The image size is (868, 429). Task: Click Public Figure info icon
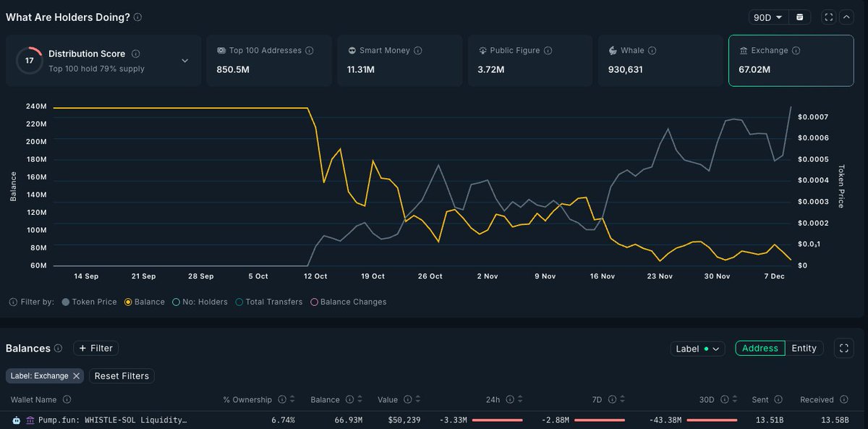click(x=548, y=51)
